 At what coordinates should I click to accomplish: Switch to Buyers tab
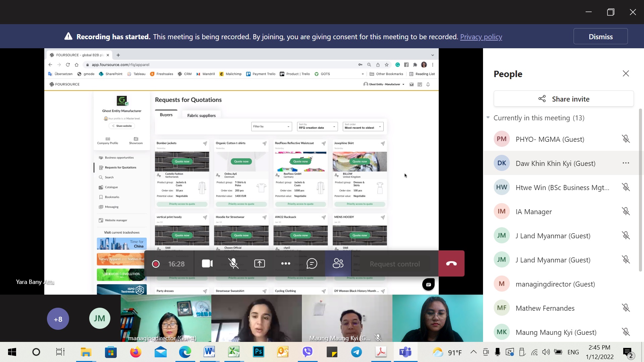pos(166,115)
